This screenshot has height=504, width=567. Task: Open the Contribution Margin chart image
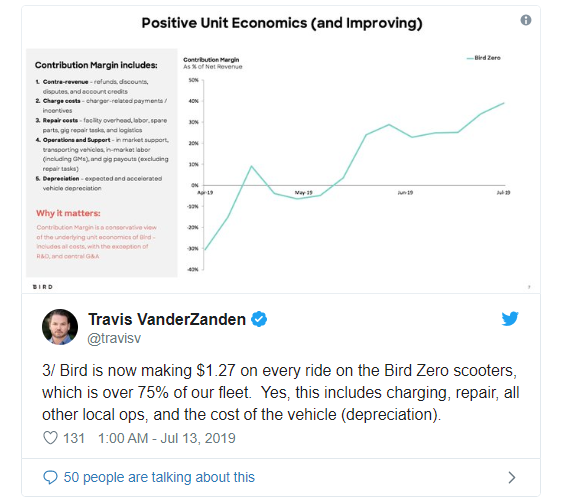[346, 163]
